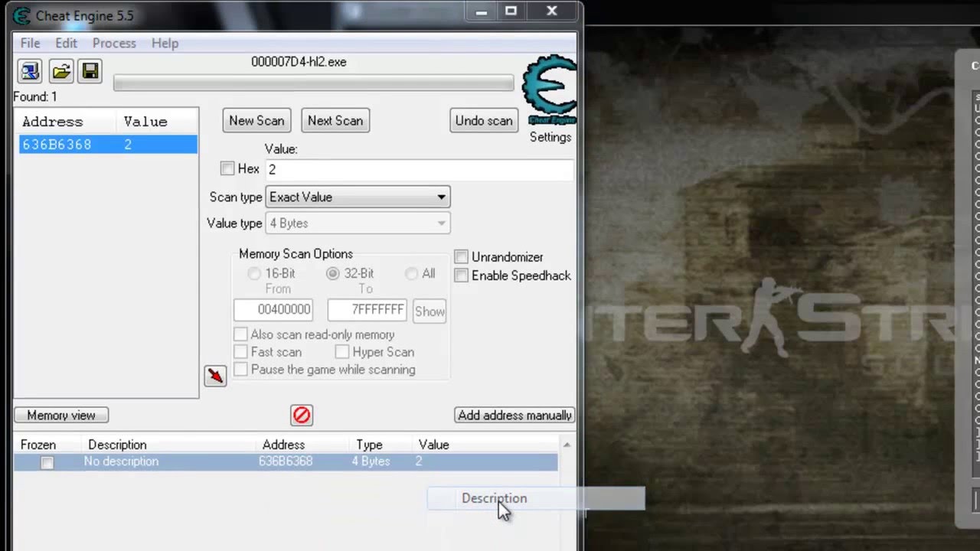Click the No description cell
The image size is (980, 551).
tap(121, 461)
